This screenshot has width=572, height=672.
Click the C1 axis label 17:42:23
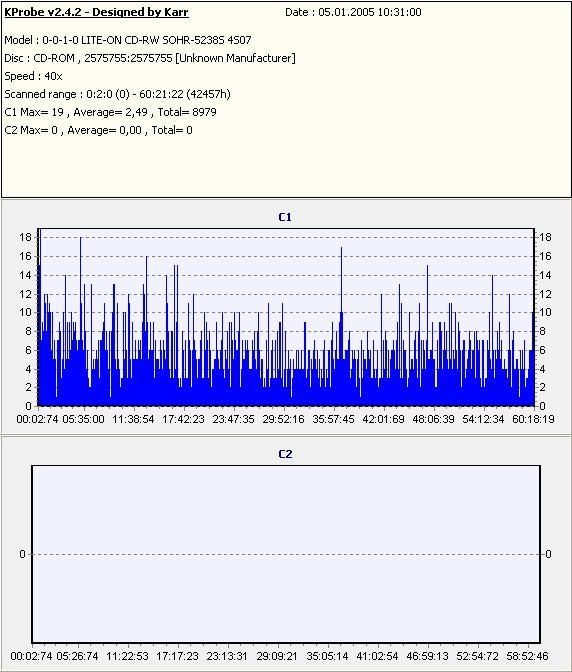click(183, 419)
